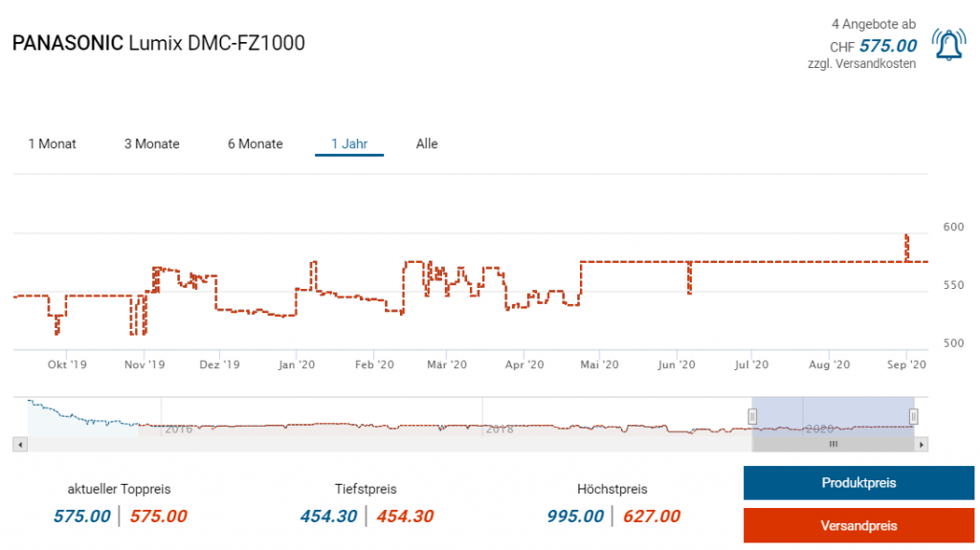Click the price alert bell icon

pyautogui.click(x=949, y=45)
